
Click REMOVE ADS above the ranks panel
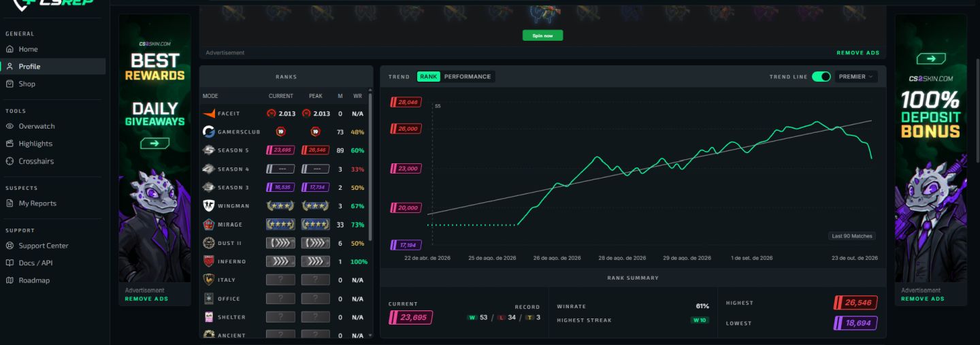(857, 52)
